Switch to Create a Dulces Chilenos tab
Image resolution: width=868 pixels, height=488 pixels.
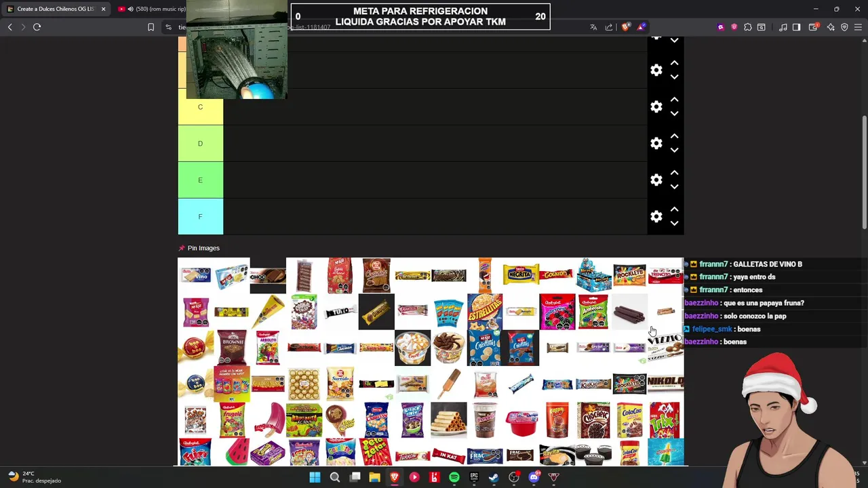click(x=56, y=9)
